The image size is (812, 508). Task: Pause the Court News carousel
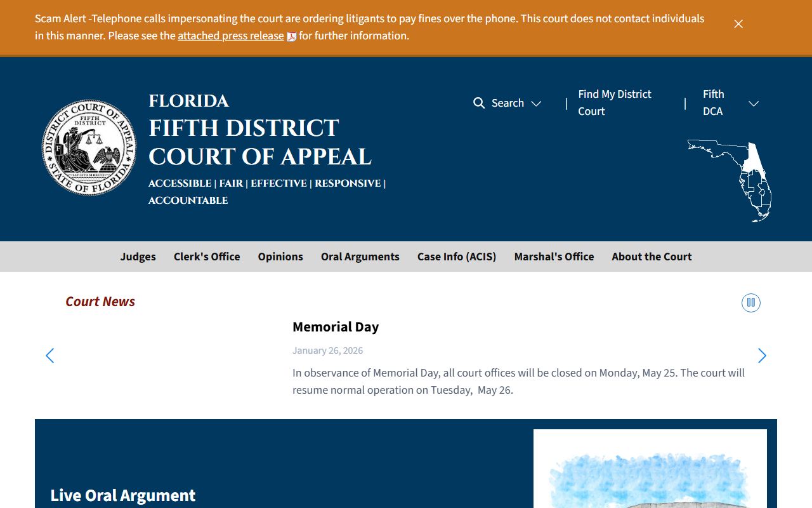click(x=751, y=303)
